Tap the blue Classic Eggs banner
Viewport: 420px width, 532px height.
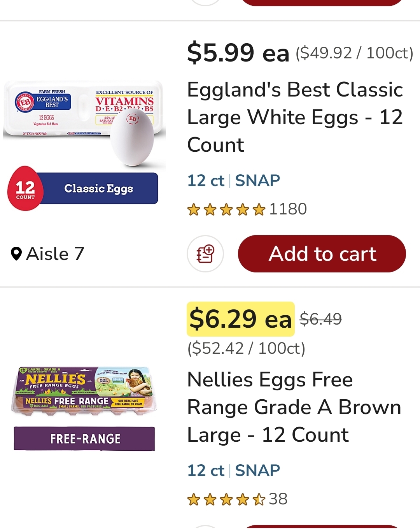[99, 188]
